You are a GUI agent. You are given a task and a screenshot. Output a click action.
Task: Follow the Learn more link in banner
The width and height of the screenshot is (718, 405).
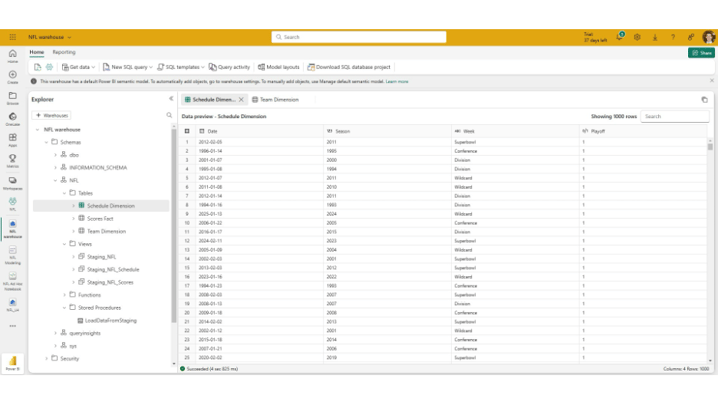click(x=397, y=82)
